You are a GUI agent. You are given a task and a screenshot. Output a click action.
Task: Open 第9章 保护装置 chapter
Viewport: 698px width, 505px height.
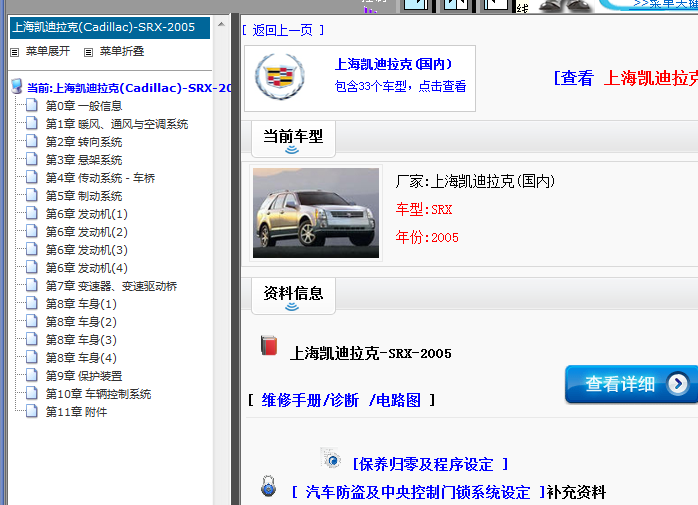84,376
